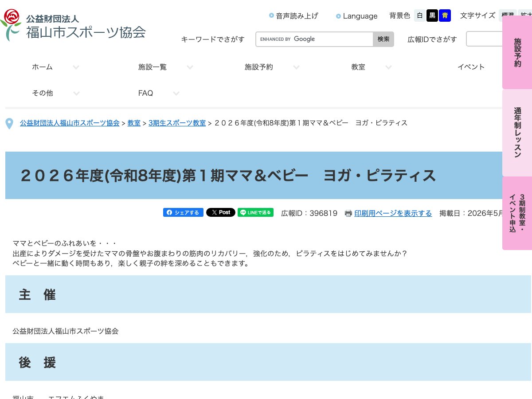The height and width of the screenshot is (399, 532).
Task: Click the printer icon beside print link
Action: [x=348, y=213]
